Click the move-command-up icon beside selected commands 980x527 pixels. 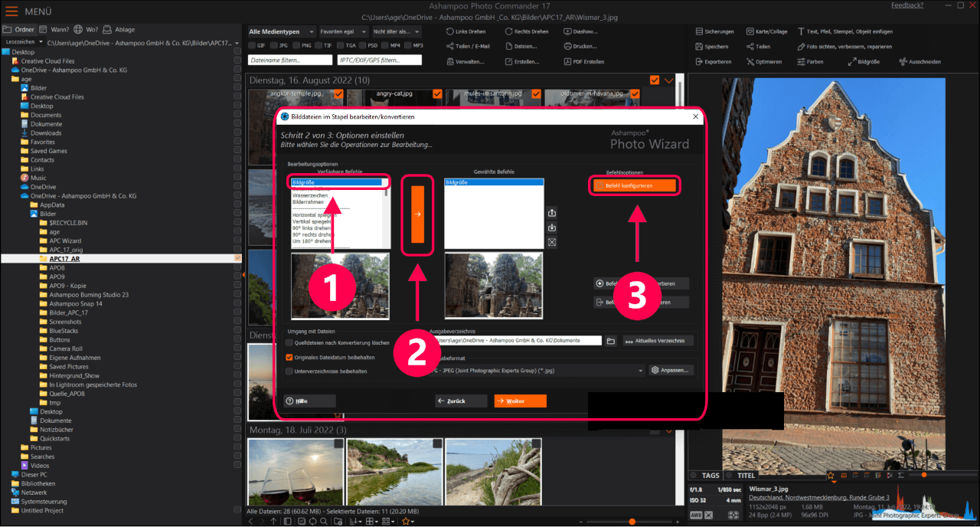tap(552, 213)
